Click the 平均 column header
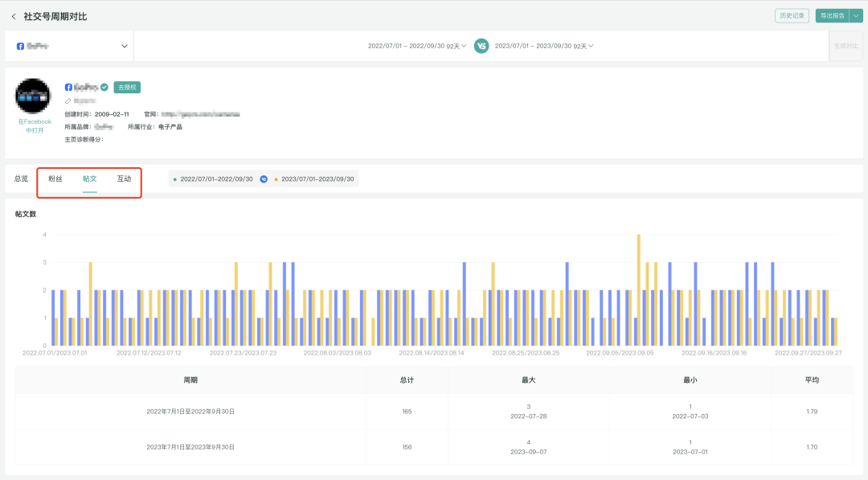The height and width of the screenshot is (480, 868). point(812,379)
